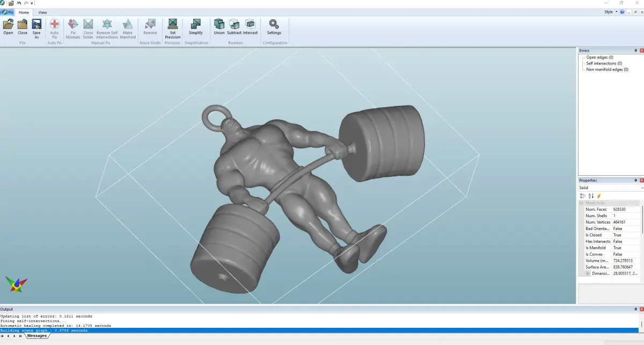Close the Properties panel
This screenshot has height=345, width=644.
(x=641, y=181)
